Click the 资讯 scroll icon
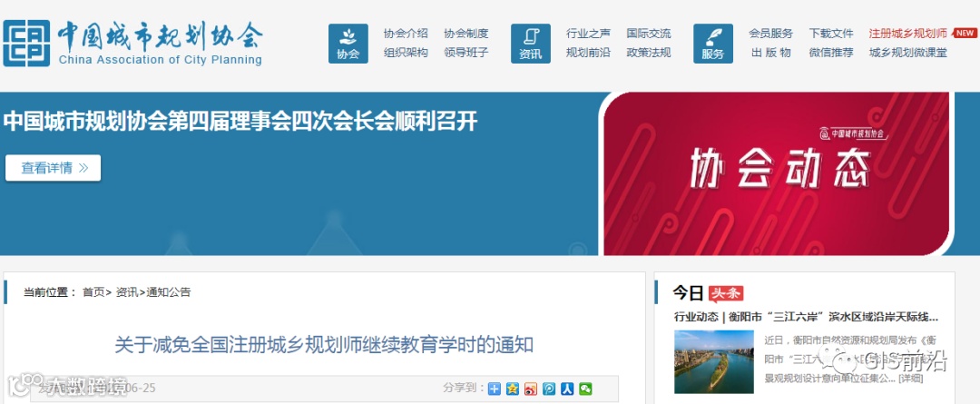The image size is (980, 404). [531, 44]
